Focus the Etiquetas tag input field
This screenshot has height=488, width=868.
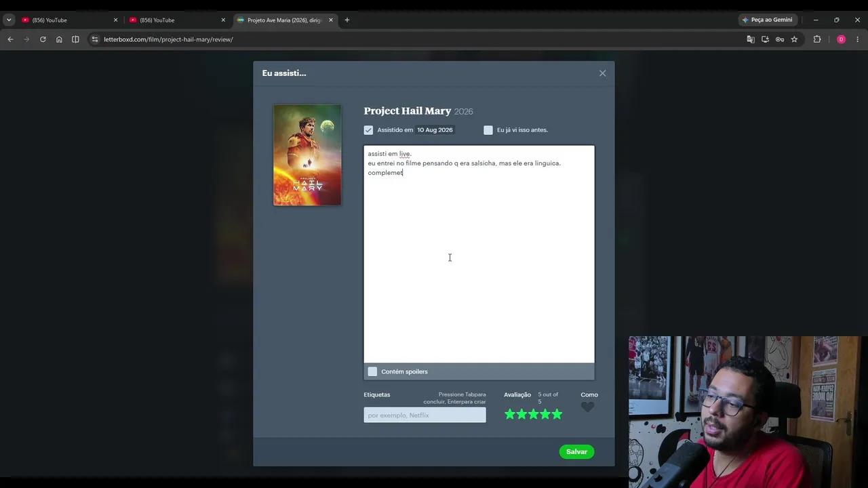coord(425,415)
